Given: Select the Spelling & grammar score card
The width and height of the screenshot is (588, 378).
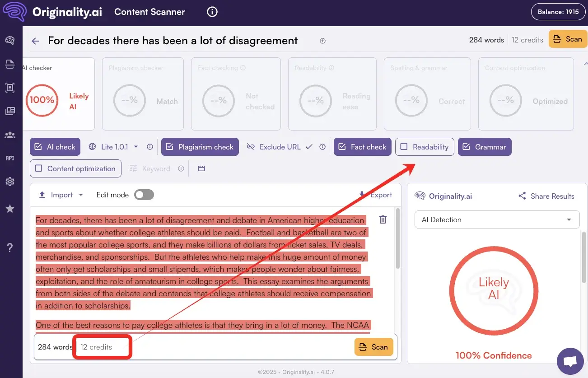Looking at the screenshot, I should pos(427,94).
